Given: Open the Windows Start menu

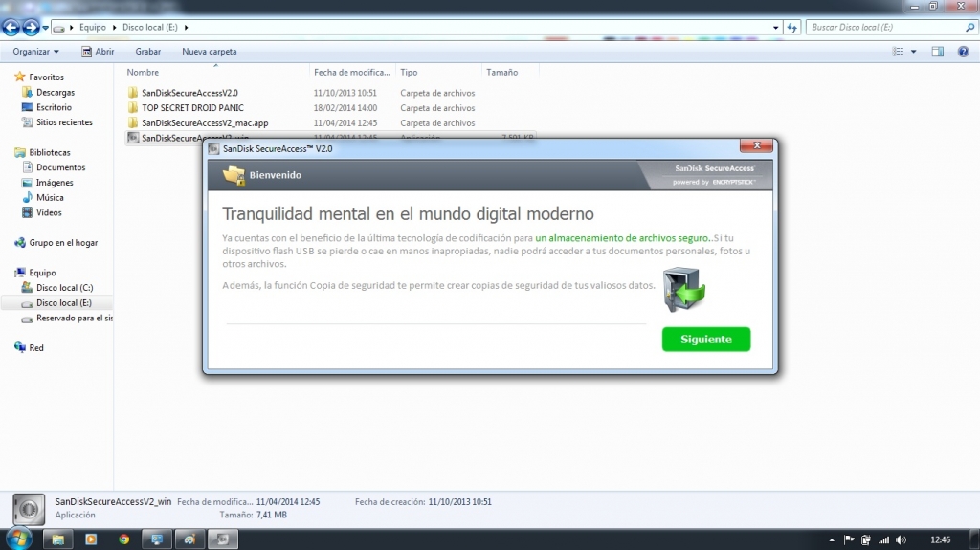Looking at the screenshot, I should (19, 539).
